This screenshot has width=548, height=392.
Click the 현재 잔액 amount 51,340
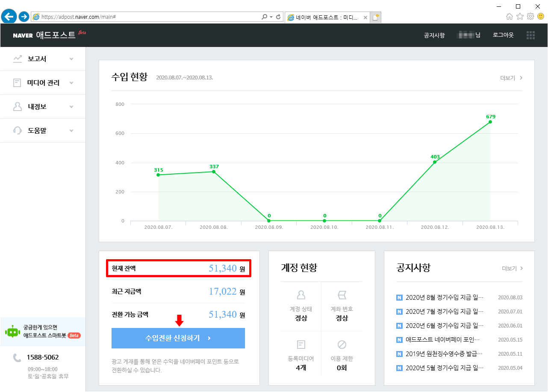222,268
